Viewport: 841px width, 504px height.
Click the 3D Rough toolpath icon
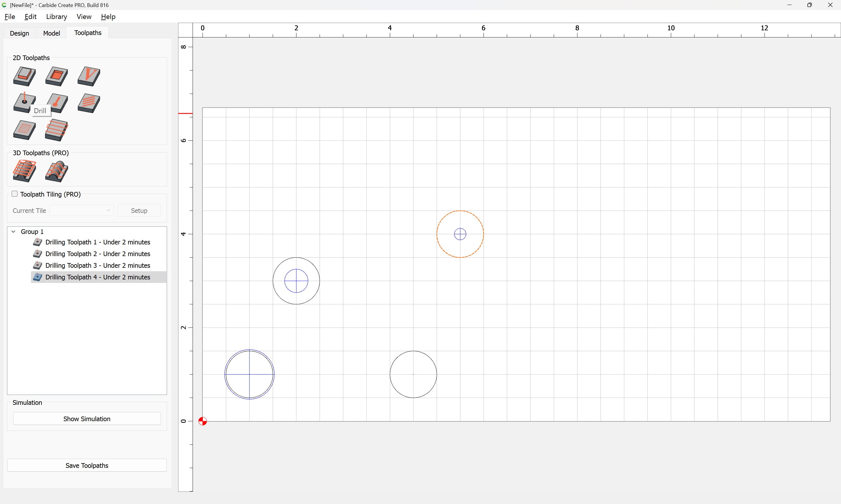coord(25,171)
